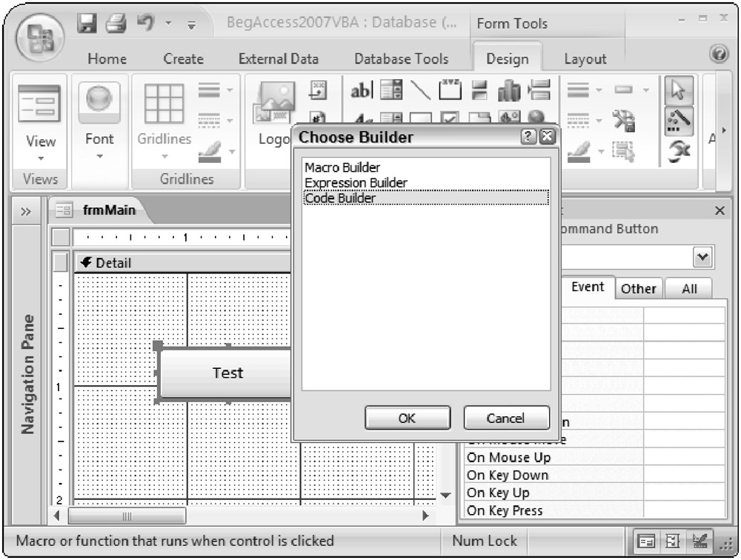Open the View dropdown arrow
741x560 pixels.
[x=41, y=157]
